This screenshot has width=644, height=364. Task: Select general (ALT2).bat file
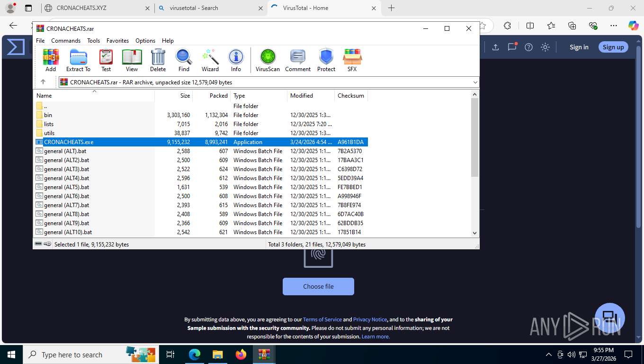coord(66,160)
